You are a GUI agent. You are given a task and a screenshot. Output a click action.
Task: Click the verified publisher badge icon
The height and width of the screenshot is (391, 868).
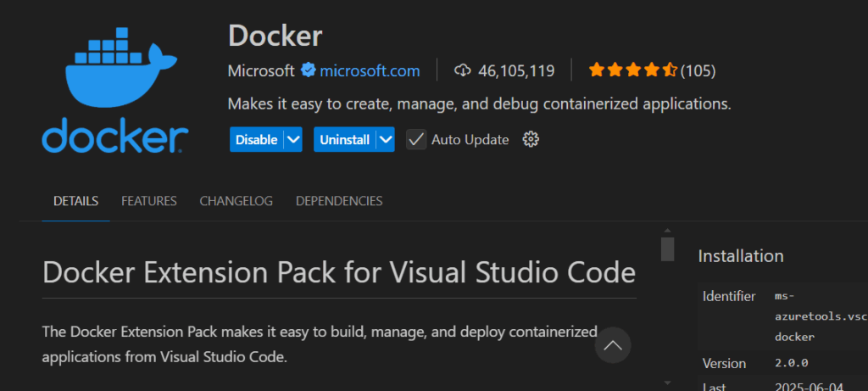tap(309, 70)
